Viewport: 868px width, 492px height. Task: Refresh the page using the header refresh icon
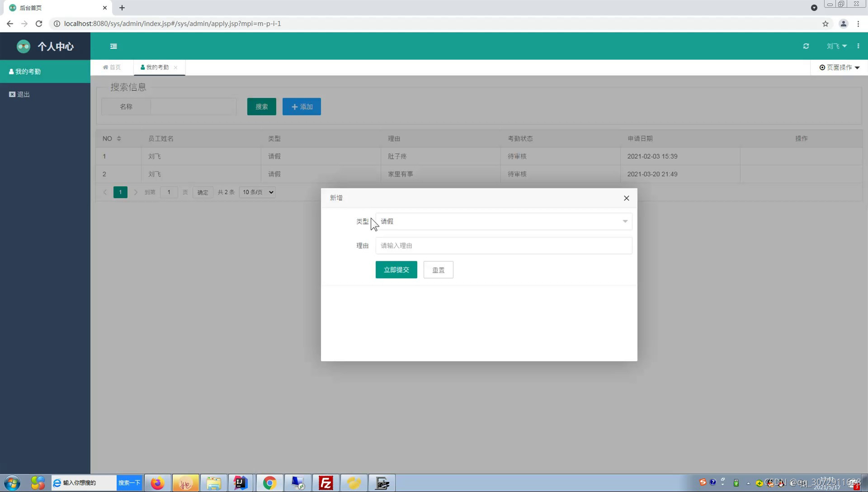(806, 46)
